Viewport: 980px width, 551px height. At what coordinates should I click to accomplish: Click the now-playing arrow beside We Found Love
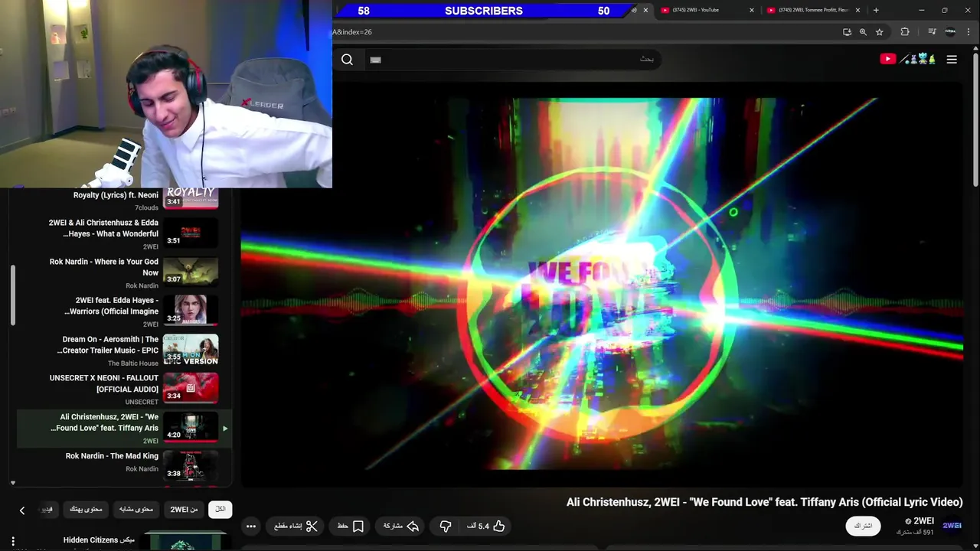point(225,429)
